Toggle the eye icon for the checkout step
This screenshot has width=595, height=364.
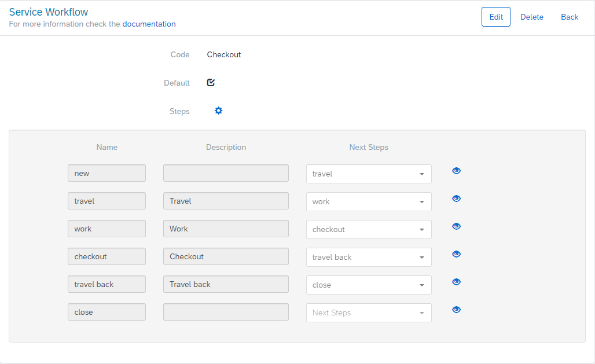[x=456, y=254]
